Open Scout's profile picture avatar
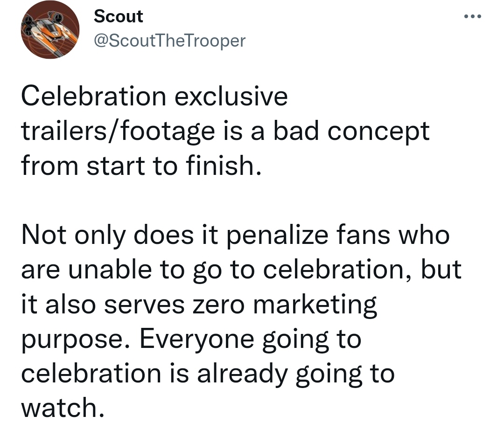The image size is (504, 423). tap(50, 29)
